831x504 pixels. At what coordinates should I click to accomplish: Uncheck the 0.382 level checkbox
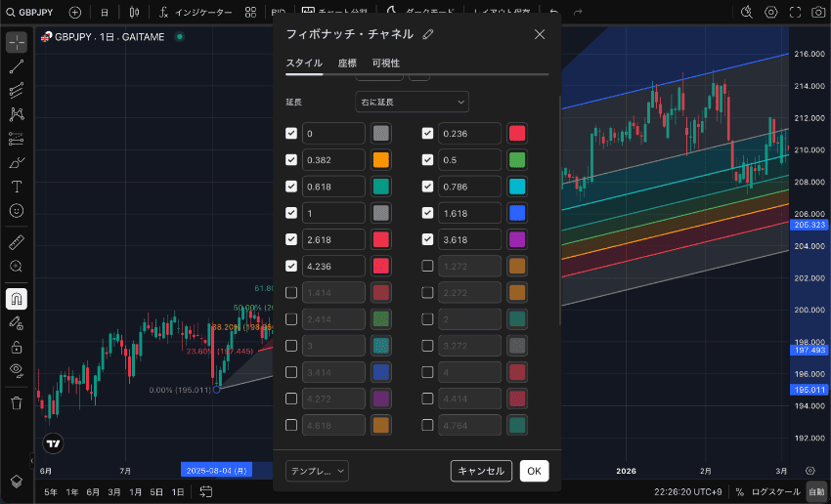click(291, 159)
